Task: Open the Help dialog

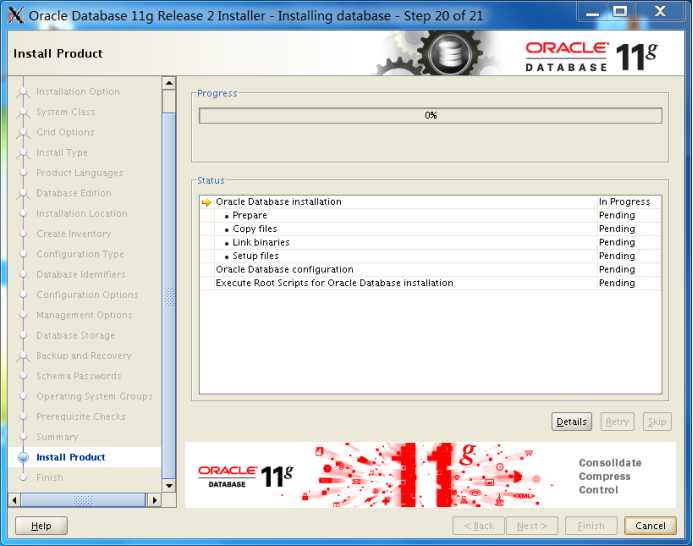Action: point(41,525)
